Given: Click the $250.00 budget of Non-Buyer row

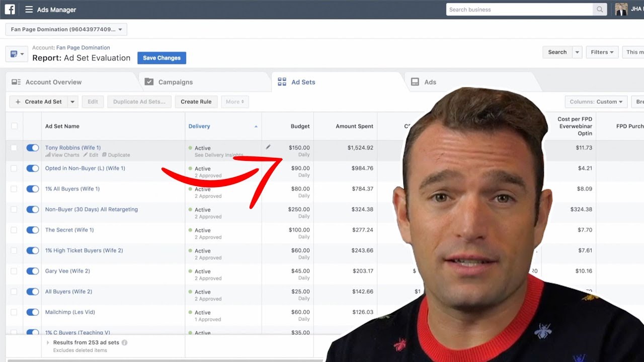Looking at the screenshot, I should coord(299,210).
